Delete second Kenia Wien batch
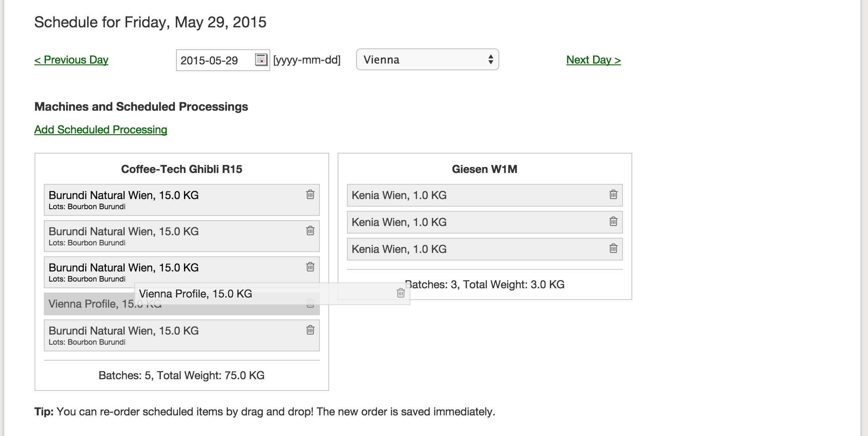The height and width of the screenshot is (436, 868). click(x=613, y=221)
